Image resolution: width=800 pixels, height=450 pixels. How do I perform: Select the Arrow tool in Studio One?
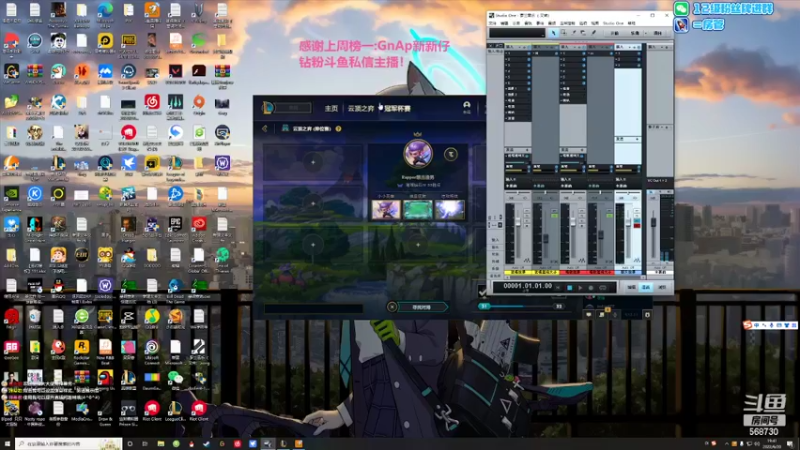coord(553,33)
